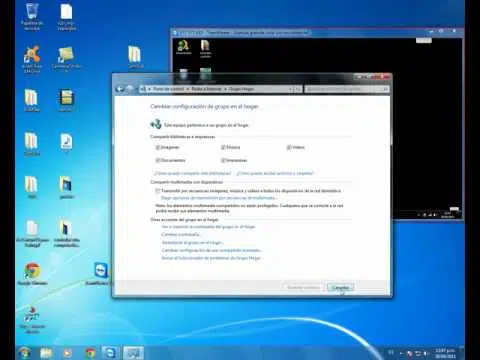Click the Redes e Internet breadcrumb
480x360 pixels.
(x=206, y=89)
